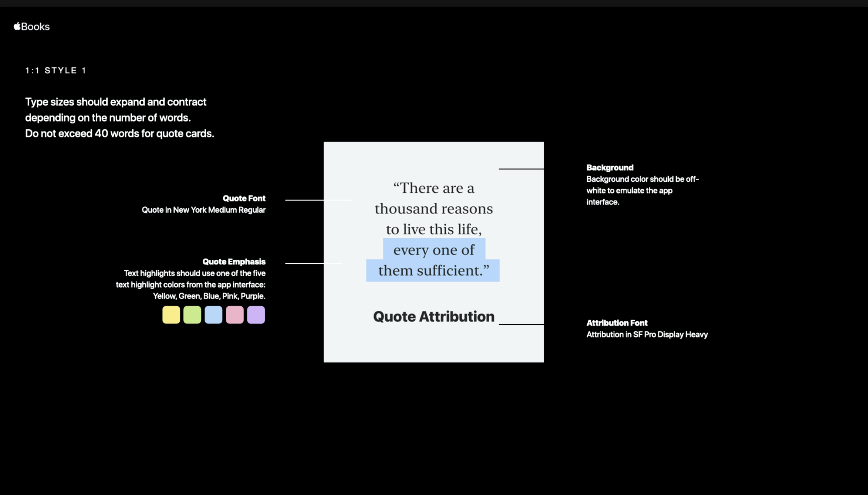Click 'white to emulate the app' line
The height and width of the screenshot is (495, 868).
tap(629, 190)
